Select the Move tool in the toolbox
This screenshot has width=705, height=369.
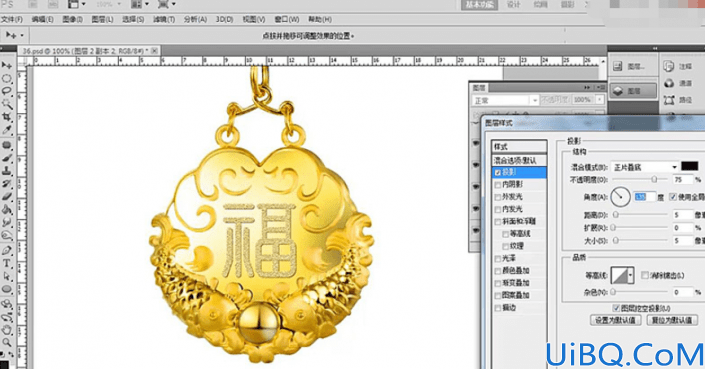point(6,65)
